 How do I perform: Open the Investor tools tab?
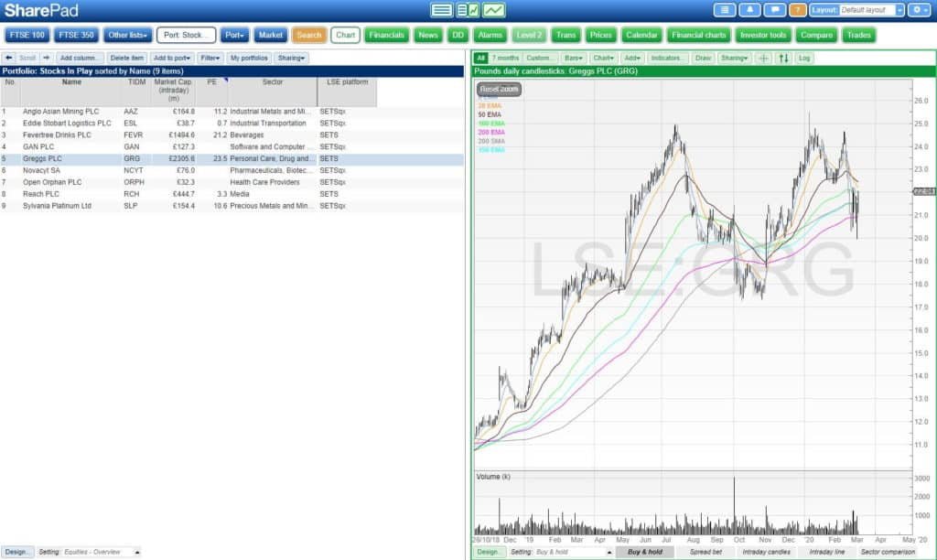pos(763,36)
